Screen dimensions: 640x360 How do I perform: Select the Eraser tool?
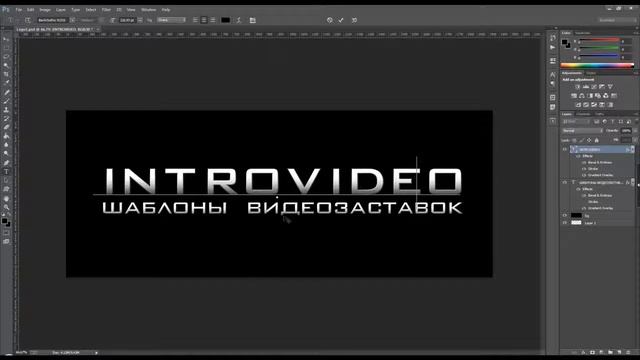6,127
